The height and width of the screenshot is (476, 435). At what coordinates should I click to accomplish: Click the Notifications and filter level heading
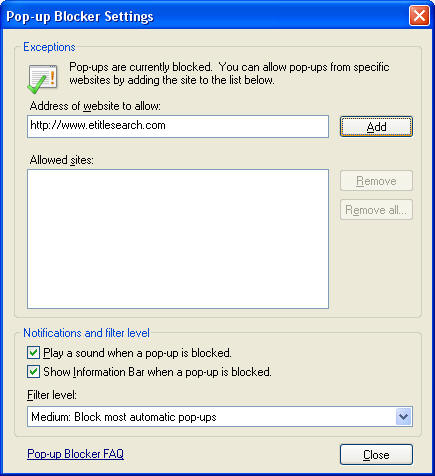86,333
